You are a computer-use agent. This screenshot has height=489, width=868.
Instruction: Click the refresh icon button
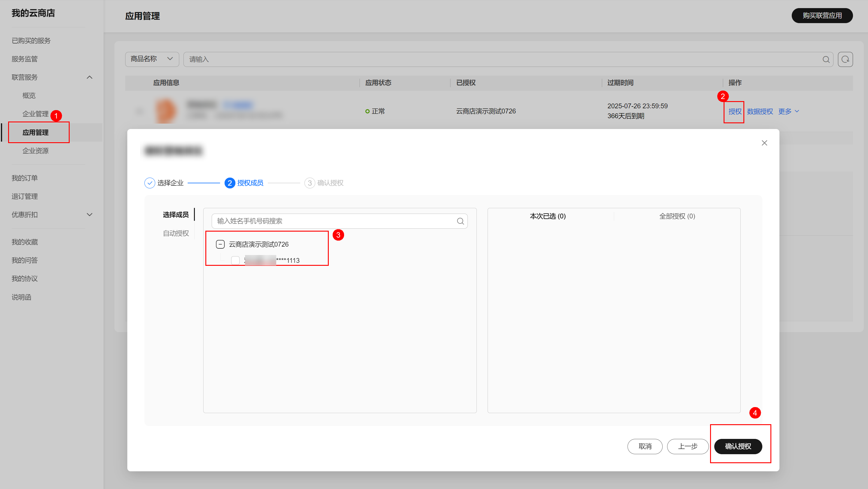tap(845, 60)
